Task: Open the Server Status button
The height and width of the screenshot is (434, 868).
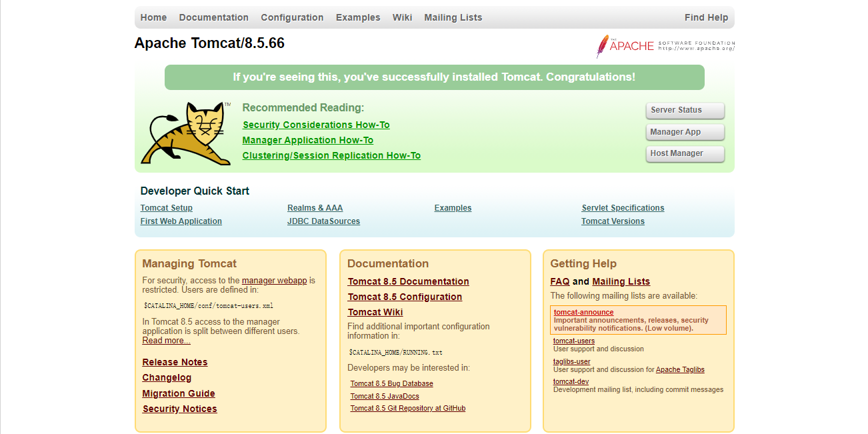Action: tap(685, 110)
